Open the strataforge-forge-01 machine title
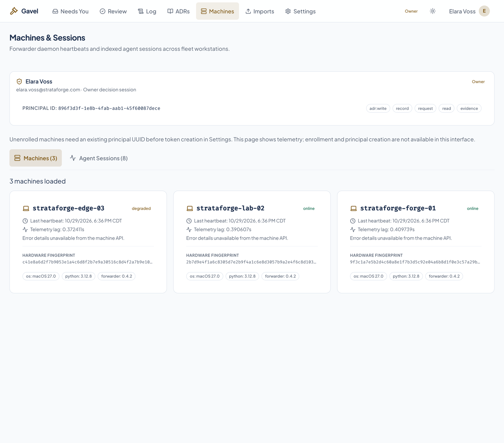This screenshot has height=443, width=504. [x=398, y=208]
